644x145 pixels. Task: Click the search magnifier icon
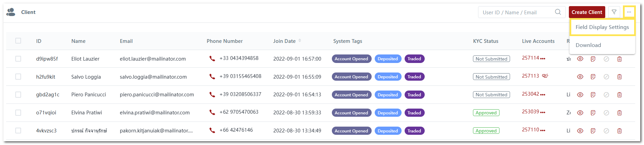[558, 12]
